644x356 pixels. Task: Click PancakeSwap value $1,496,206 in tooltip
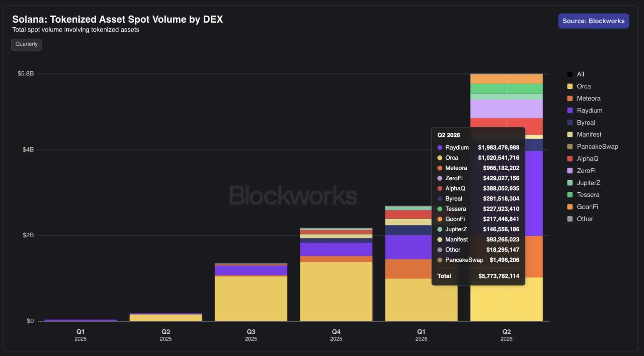point(504,260)
